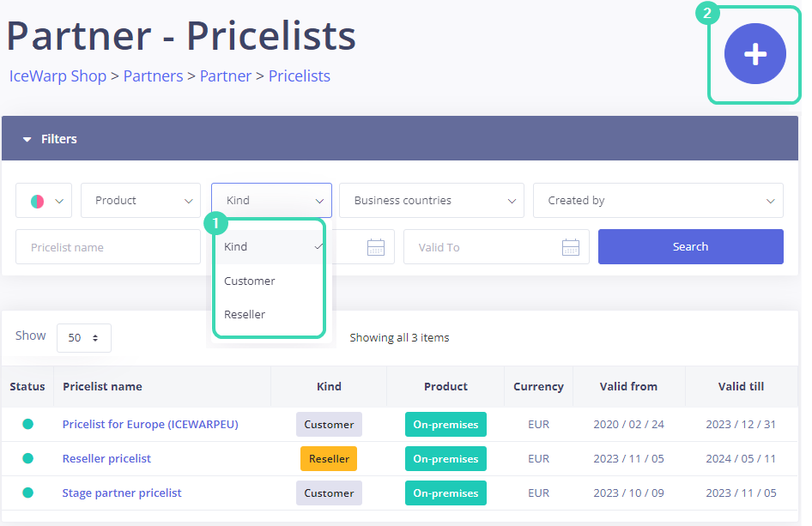Change the Show 50 items stepper
Image resolution: width=812 pixels, height=526 pixels.
point(84,338)
